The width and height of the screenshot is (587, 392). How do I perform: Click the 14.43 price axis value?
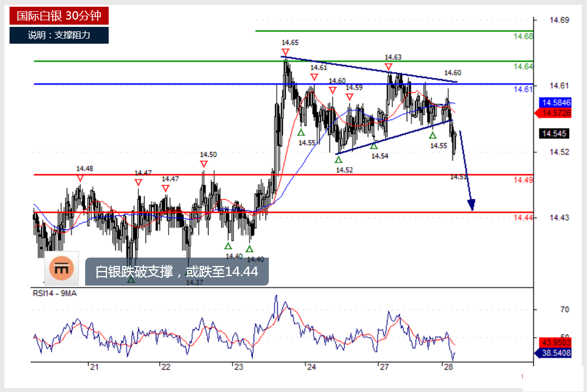pyautogui.click(x=560, y=217)
